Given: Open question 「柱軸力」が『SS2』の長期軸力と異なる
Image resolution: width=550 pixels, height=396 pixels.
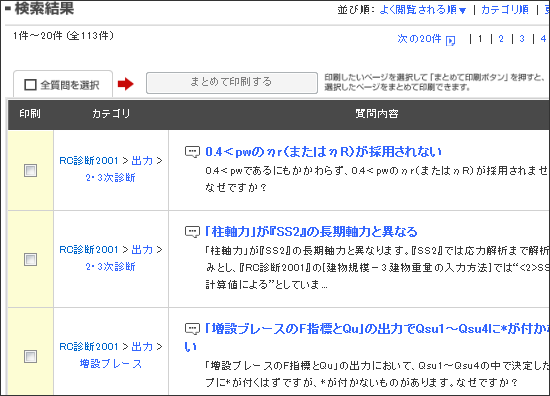Looking at the screenshot, I should pos(311,231).
